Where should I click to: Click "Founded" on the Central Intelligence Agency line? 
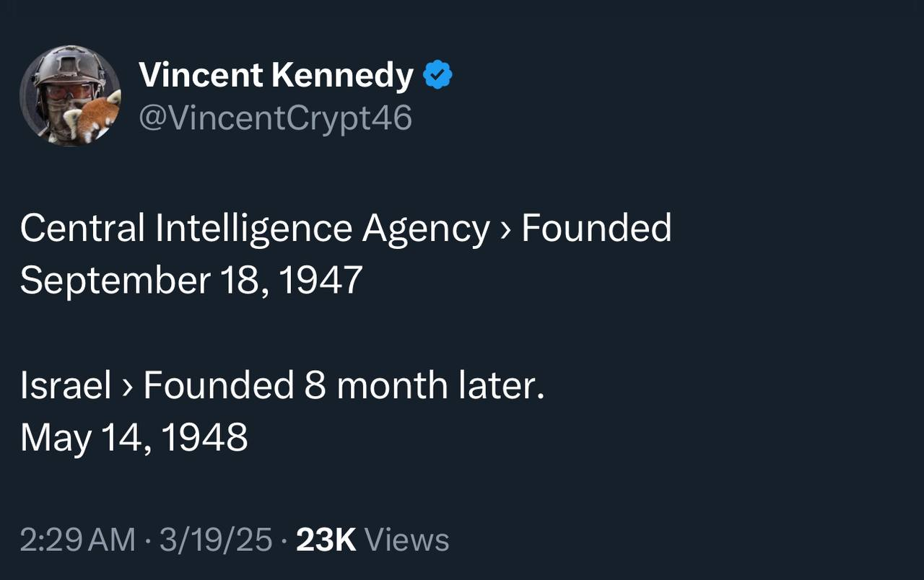[596, 229]
